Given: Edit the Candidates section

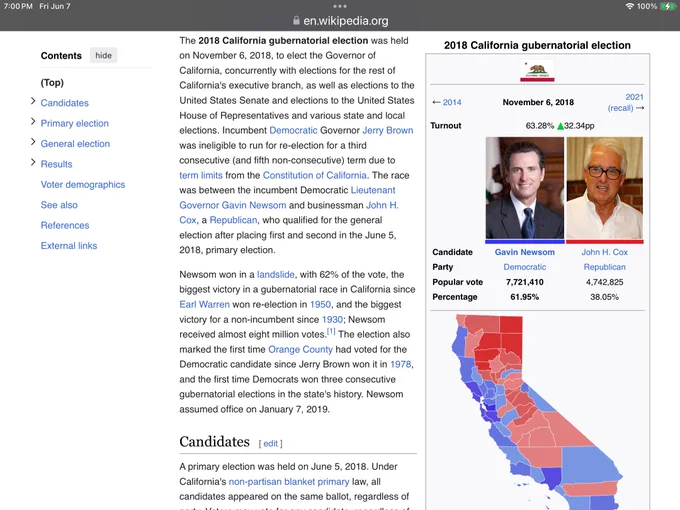Looking at the screenshot, I should click(270, 444).
